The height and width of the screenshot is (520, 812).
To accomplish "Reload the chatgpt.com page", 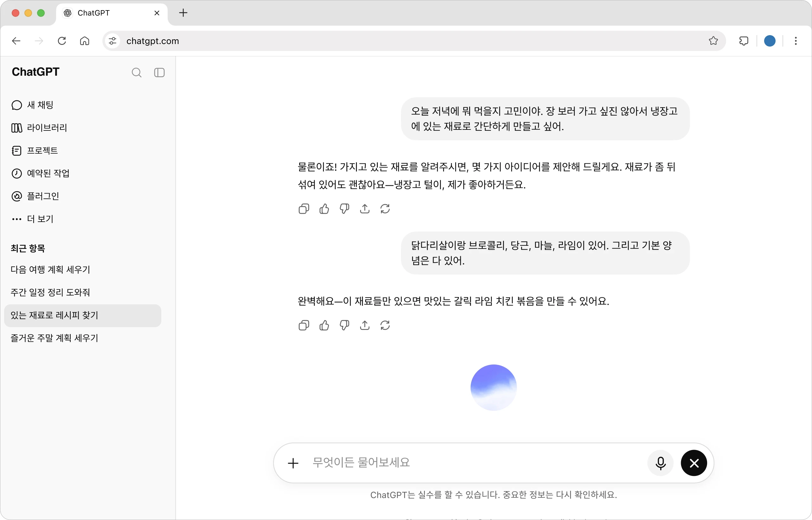I will tap(62, 41).
